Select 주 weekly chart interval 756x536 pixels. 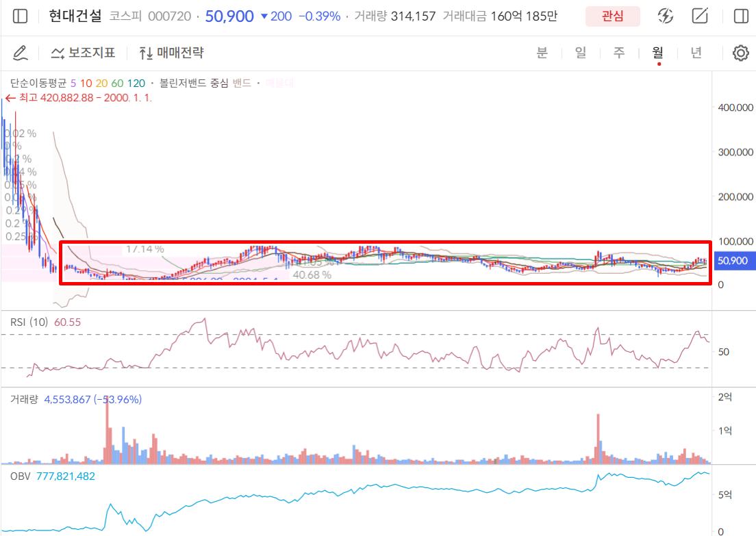coord(619,53)
